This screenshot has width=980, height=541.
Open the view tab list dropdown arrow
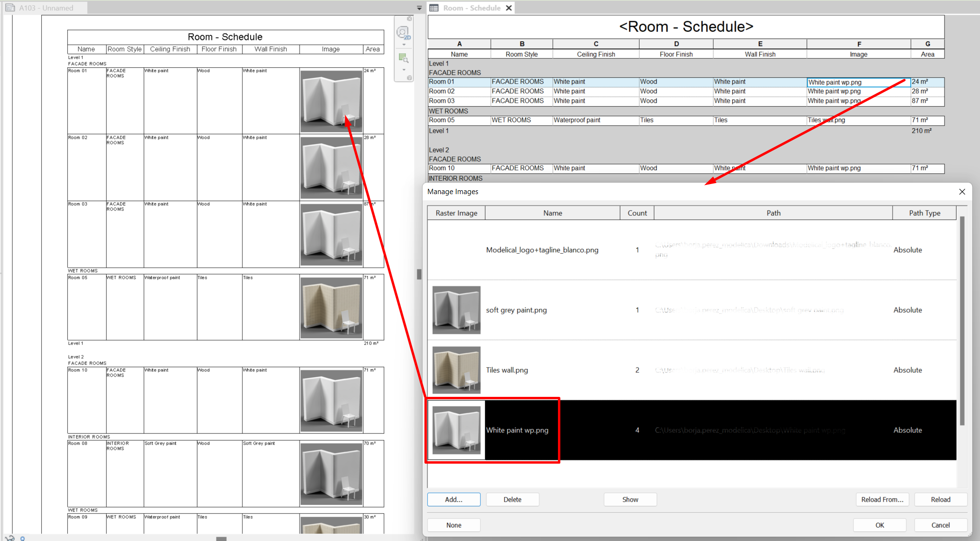(419, 8)
